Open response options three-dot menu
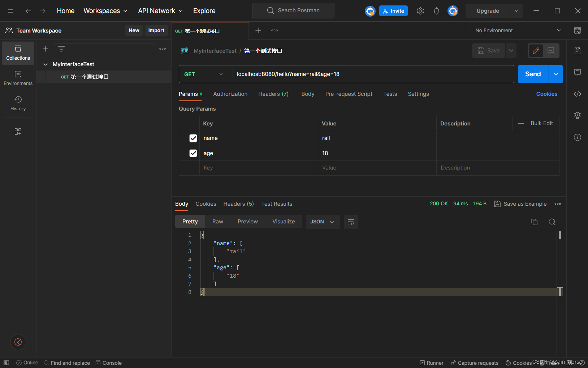This screenshot has width=588, height=368. pyautogui.click(x=558, y=204)
